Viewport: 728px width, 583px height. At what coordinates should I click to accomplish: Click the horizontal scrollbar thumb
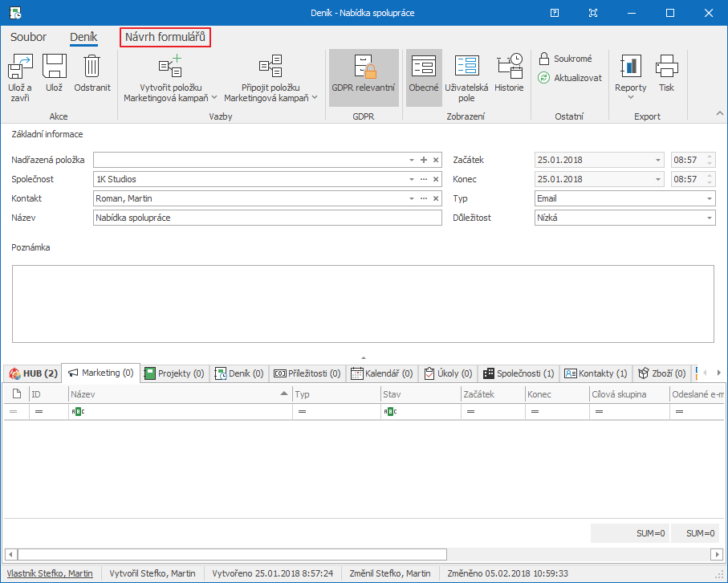coord(232,554)
